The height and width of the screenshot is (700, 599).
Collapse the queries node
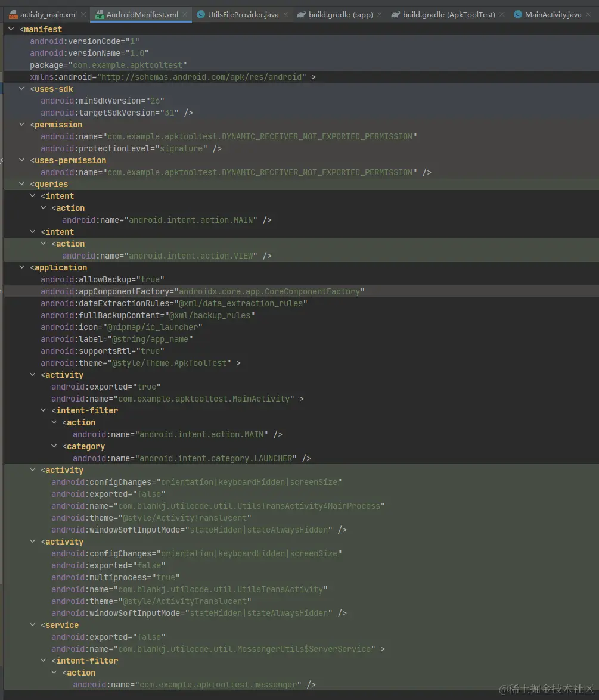22,184
